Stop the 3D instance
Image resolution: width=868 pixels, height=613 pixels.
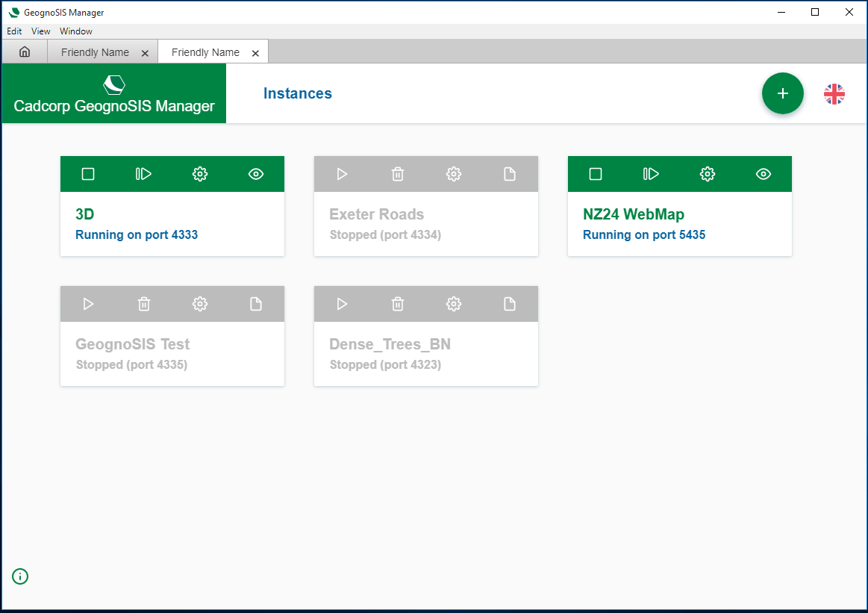tap(88, 174)
